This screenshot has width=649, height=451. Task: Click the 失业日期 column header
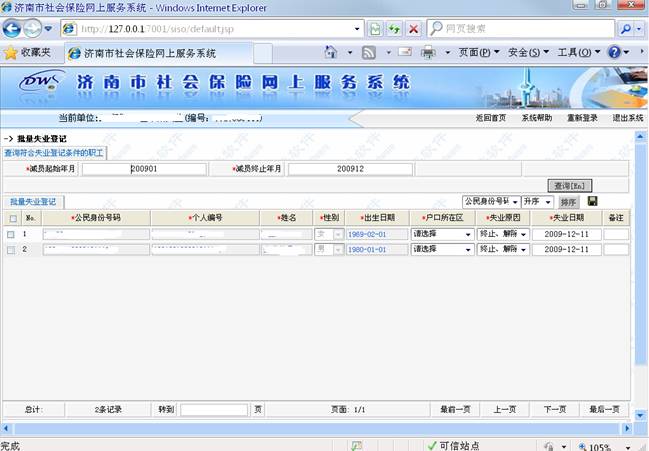pyautogui.click(x=566, y=218)
